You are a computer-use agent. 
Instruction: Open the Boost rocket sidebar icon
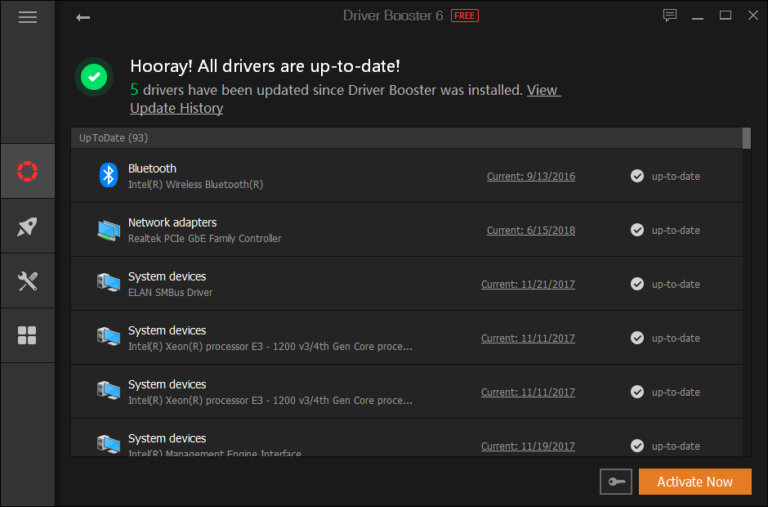pos(27,227)
